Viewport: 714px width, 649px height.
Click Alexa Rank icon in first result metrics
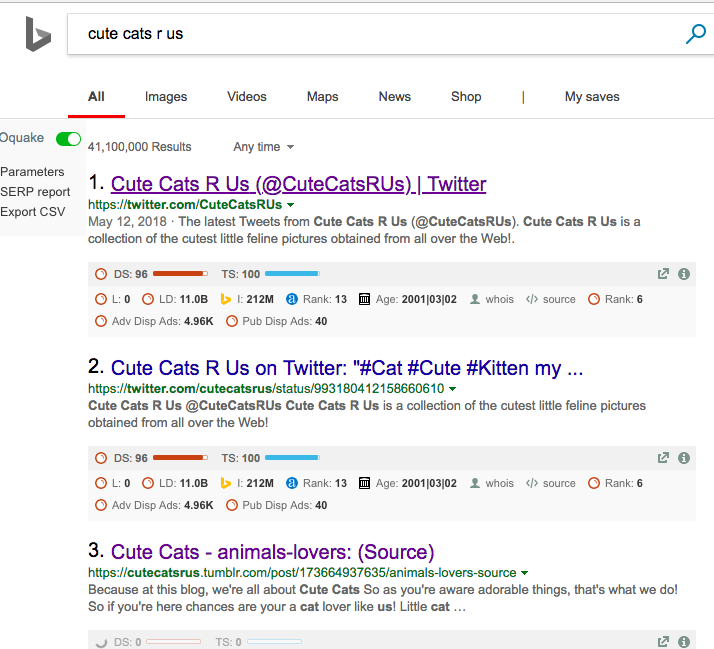(292, 299)
